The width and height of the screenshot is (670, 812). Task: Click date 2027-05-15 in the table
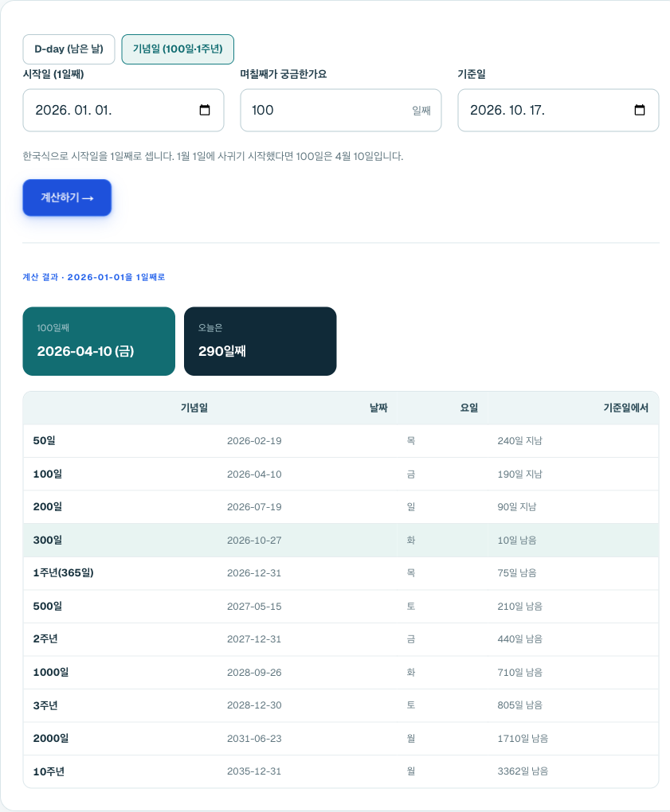[x=254, y=606]
